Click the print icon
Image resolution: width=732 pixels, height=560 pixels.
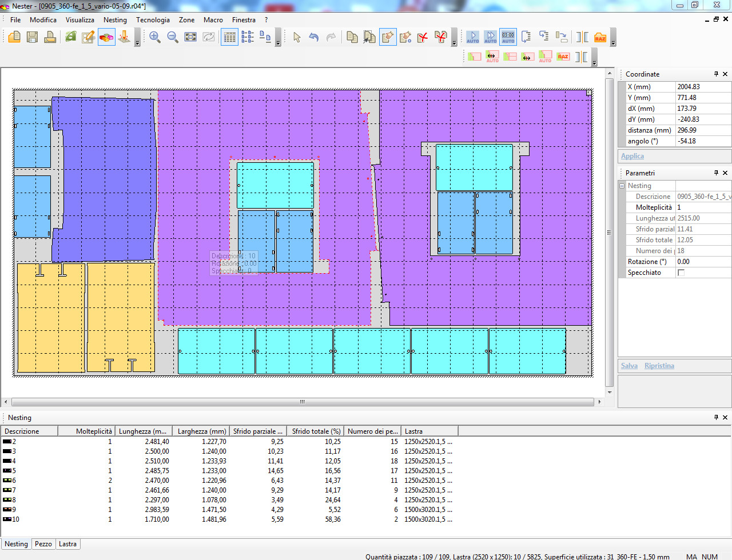(50, 37)
